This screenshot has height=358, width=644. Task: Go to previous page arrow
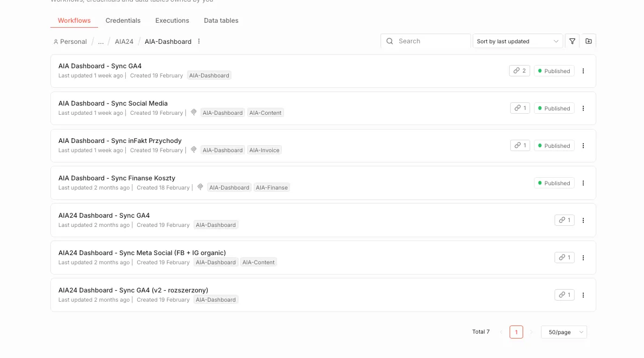pyautogui.click(x=501, y=332)
